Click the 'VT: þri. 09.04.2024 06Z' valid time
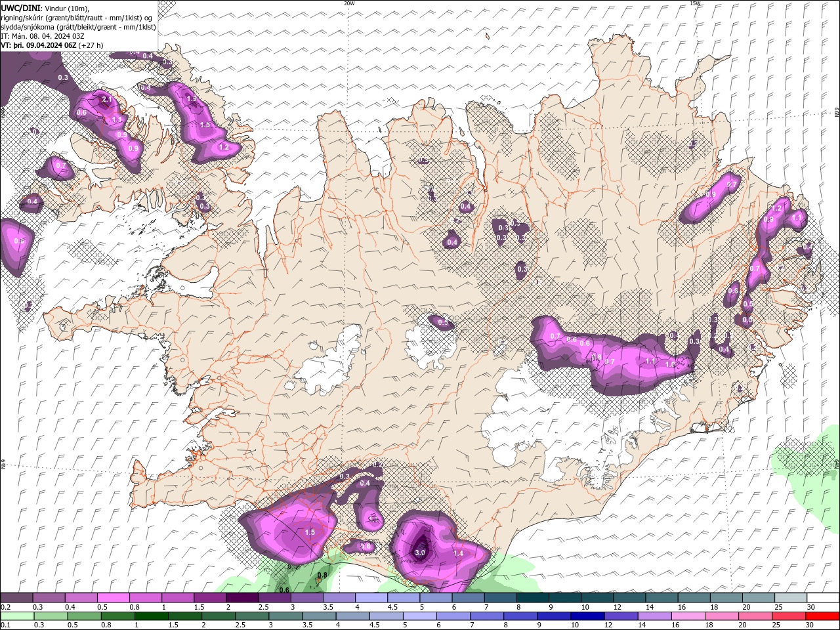Viewport: 840px width, 630px height. pos(39,45)
